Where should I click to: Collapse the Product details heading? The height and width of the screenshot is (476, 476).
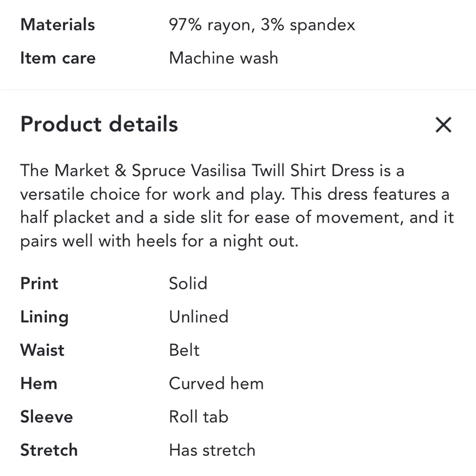(x=99, y=124)
